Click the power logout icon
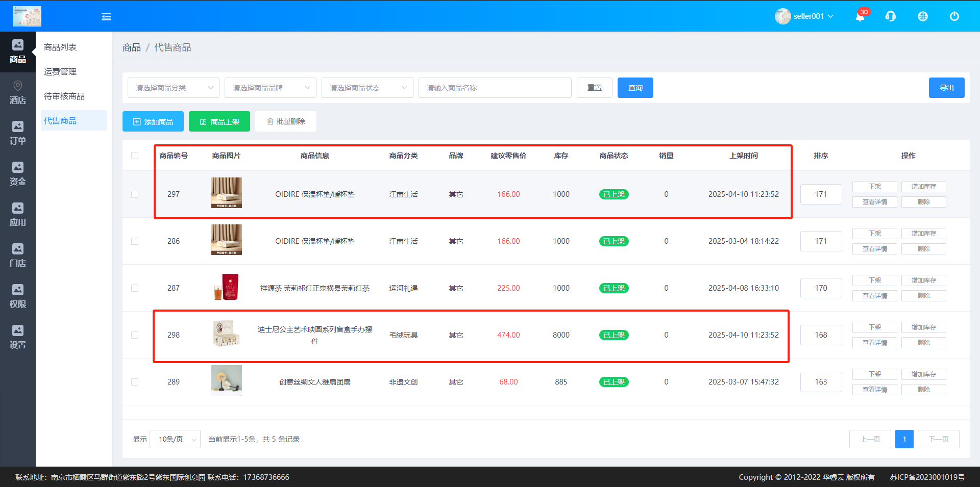The image size is (980, 487). pos(954,16)
